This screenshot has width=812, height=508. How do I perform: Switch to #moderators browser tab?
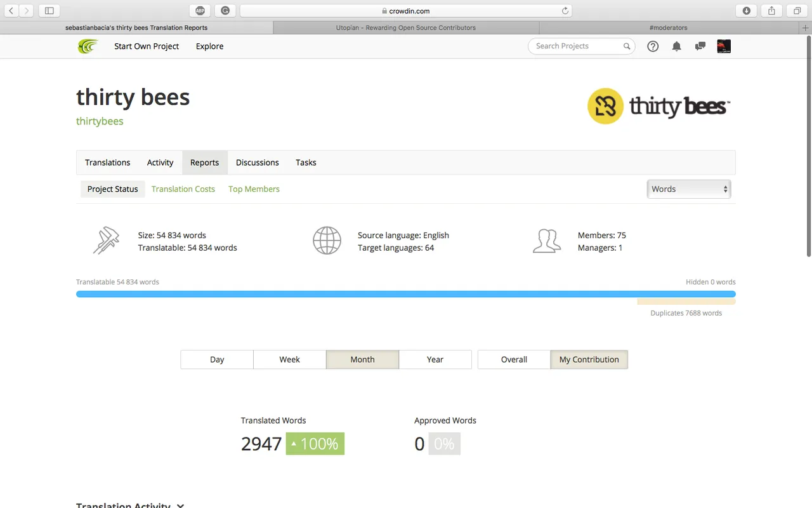tap(669, 28)
